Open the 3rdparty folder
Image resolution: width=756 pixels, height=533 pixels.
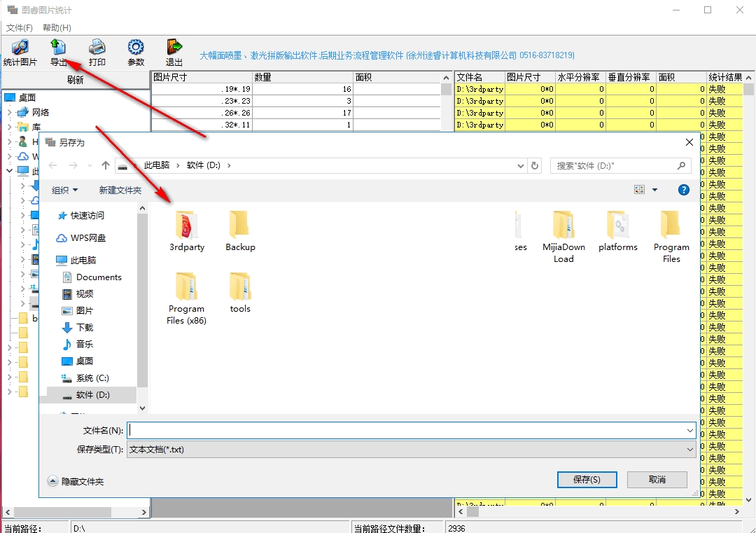click(x=187, y=231)
